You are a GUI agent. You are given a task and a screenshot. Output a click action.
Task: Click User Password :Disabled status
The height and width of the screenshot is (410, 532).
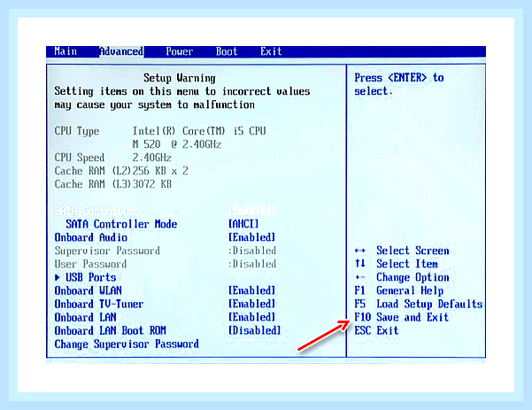click(x=252, y=264)
